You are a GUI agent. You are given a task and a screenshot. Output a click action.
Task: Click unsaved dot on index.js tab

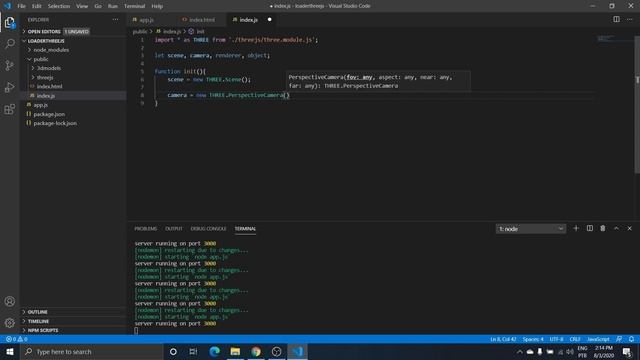(269, 20)
